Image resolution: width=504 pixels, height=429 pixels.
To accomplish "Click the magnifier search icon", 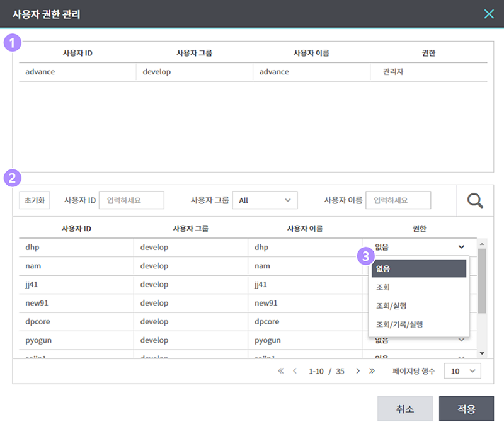I will click(x=475, y=200).
